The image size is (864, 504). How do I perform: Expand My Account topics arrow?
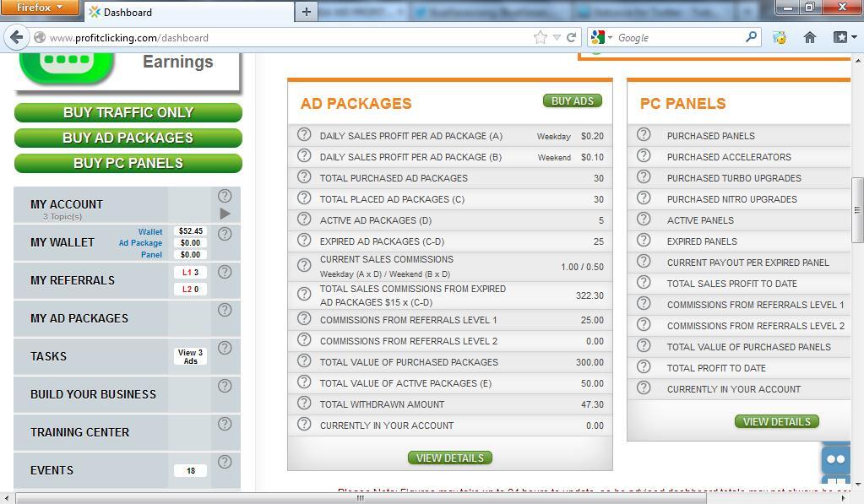point(225,214)
